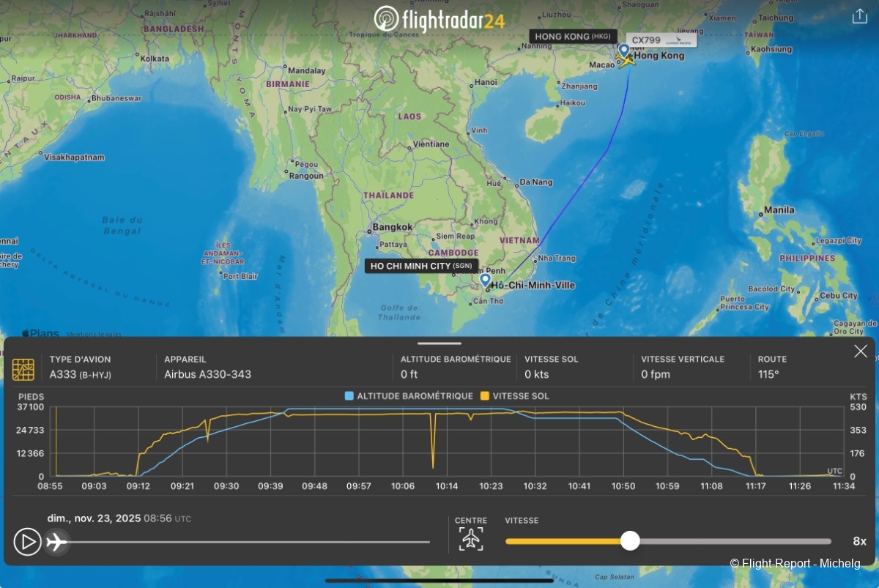Center map on aircraft with Centre icon
The height and width of the screenshot is (588, 879).
coord(471,539)
